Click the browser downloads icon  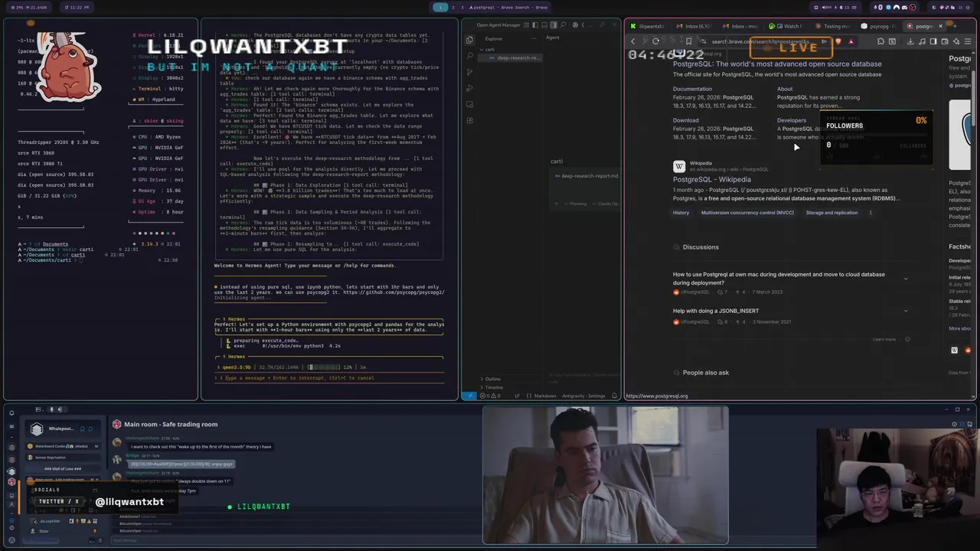click(x=910, y=41)
